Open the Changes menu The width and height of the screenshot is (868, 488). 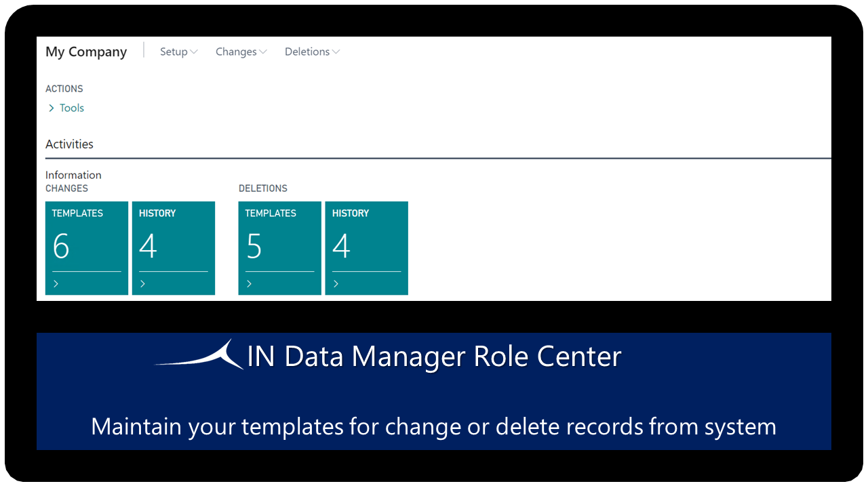[x=236, y=52]
